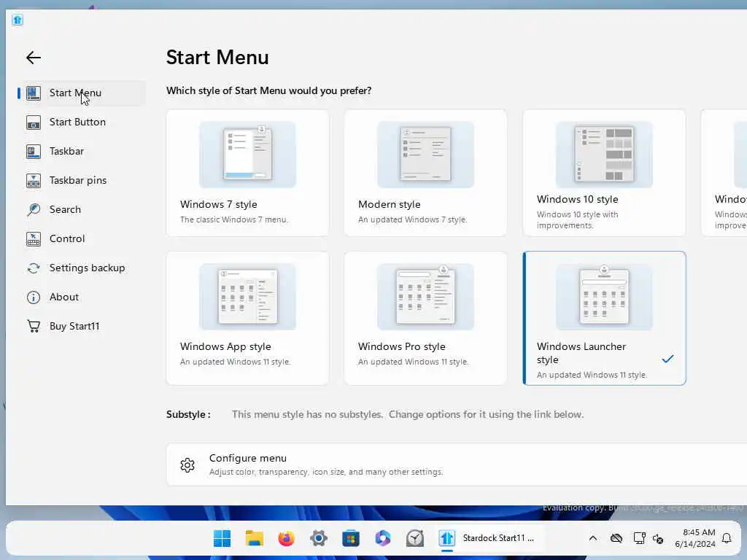
Task: Click the back arrow icon
Action: point(34,58)
